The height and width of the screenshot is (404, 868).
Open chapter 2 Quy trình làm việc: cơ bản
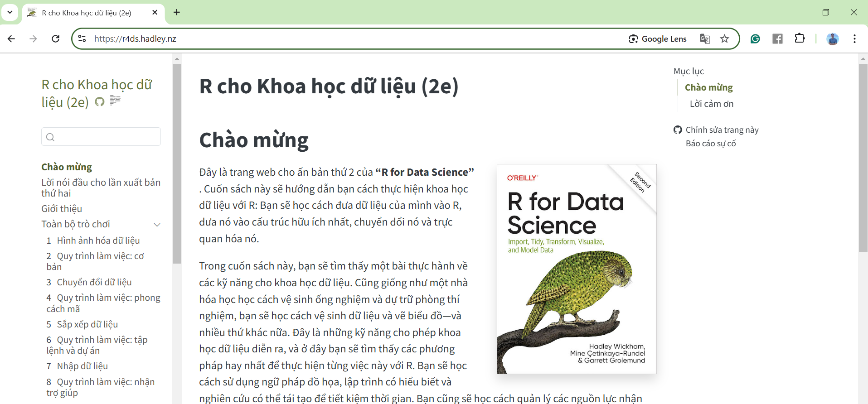point(95,261)
